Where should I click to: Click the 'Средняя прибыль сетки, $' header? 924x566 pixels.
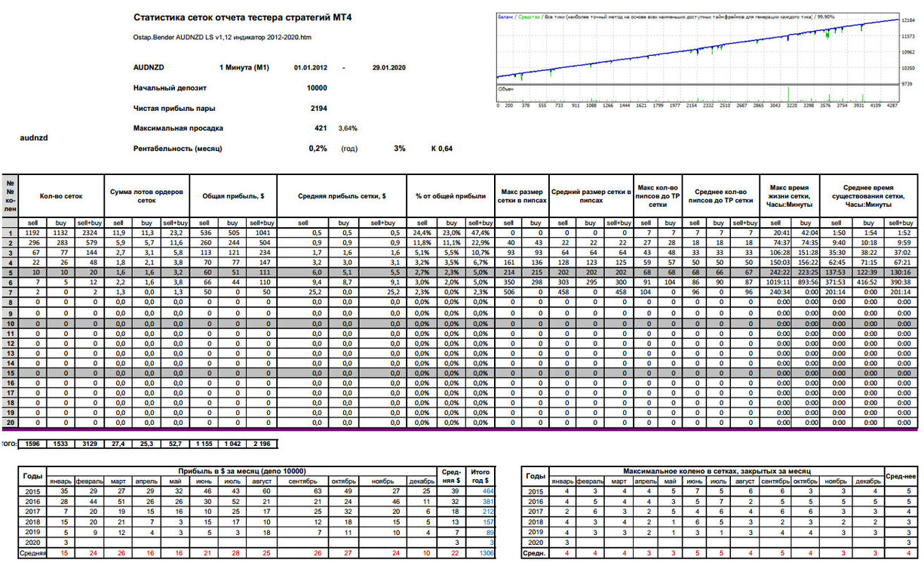point(342,195)
